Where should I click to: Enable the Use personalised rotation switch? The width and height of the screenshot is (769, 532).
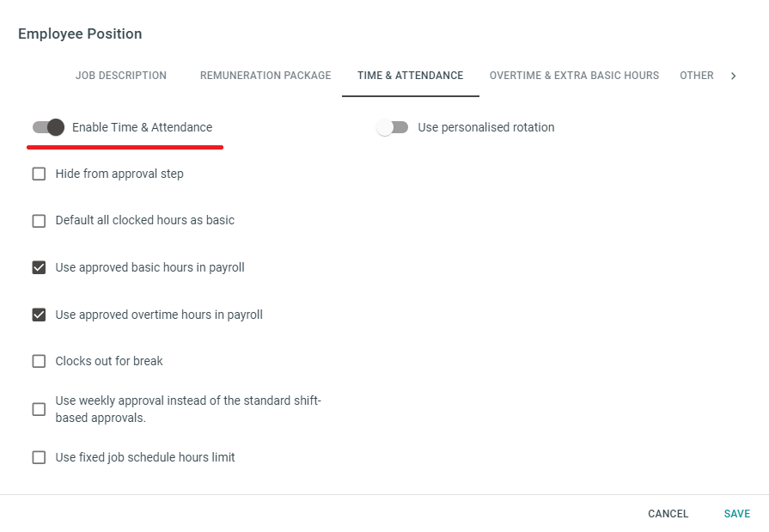392,127
